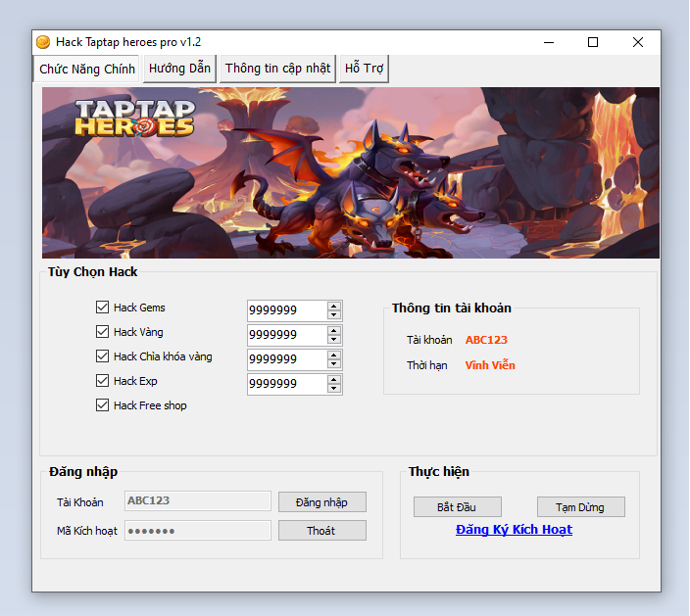Screen dimensions: 690x616
Task: Click the Thoát button
Action: pos(321,531)
